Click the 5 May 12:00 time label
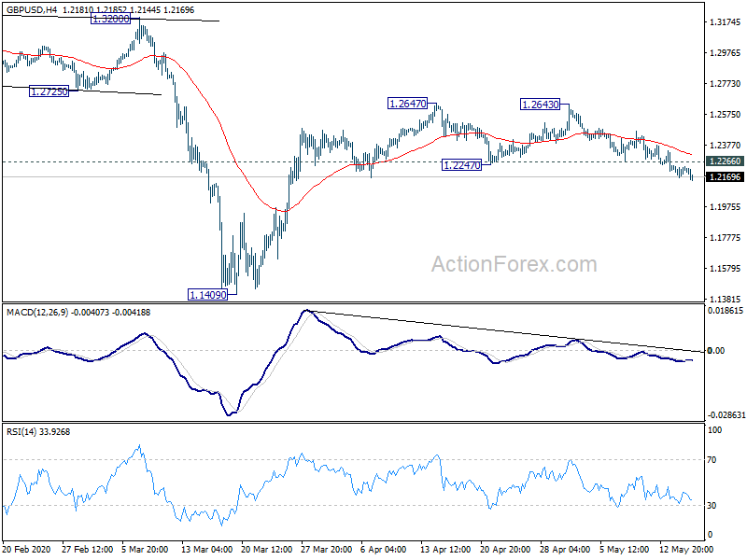 coord(623,549)
